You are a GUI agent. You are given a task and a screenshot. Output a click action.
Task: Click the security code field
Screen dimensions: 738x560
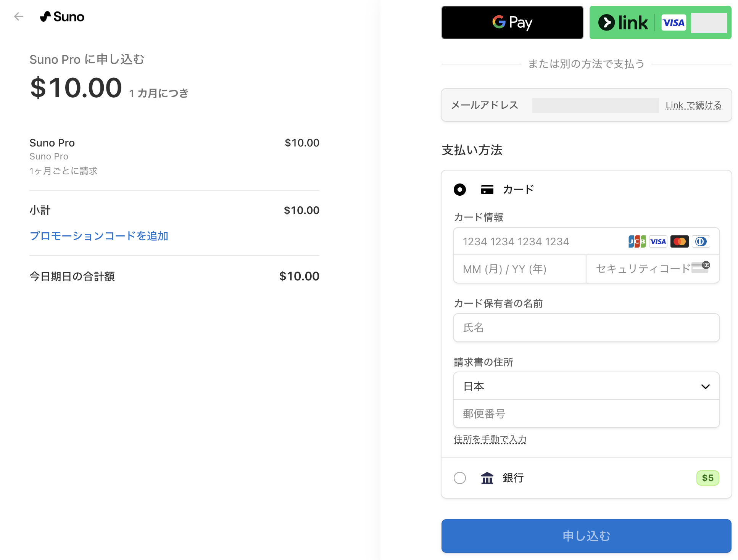coord(653,269)
